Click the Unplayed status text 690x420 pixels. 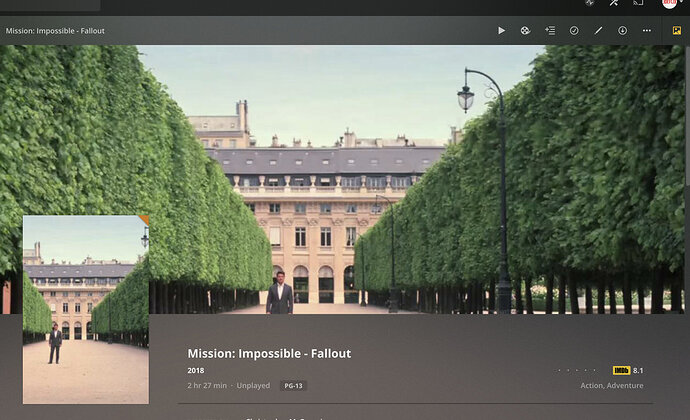253,385
